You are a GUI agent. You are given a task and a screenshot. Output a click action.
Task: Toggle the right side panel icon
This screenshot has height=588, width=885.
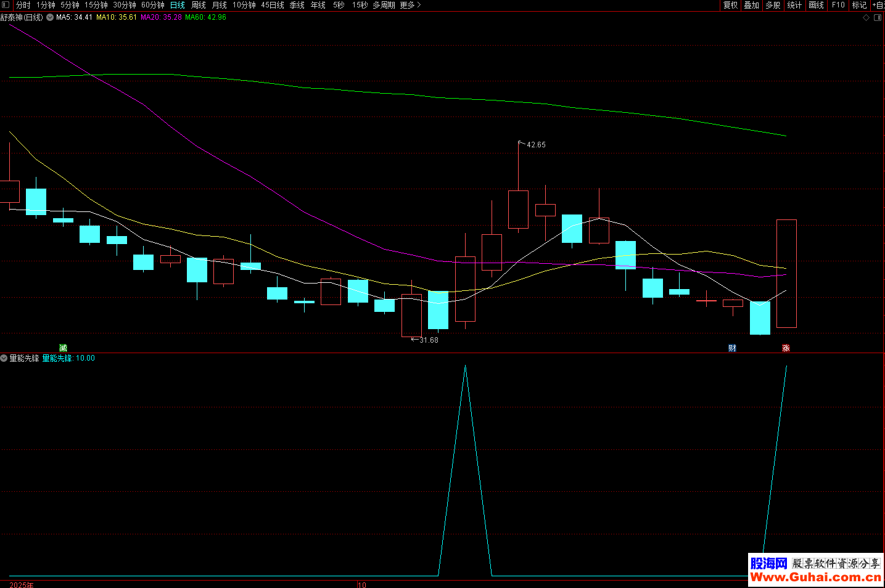[x=878, y=17]
